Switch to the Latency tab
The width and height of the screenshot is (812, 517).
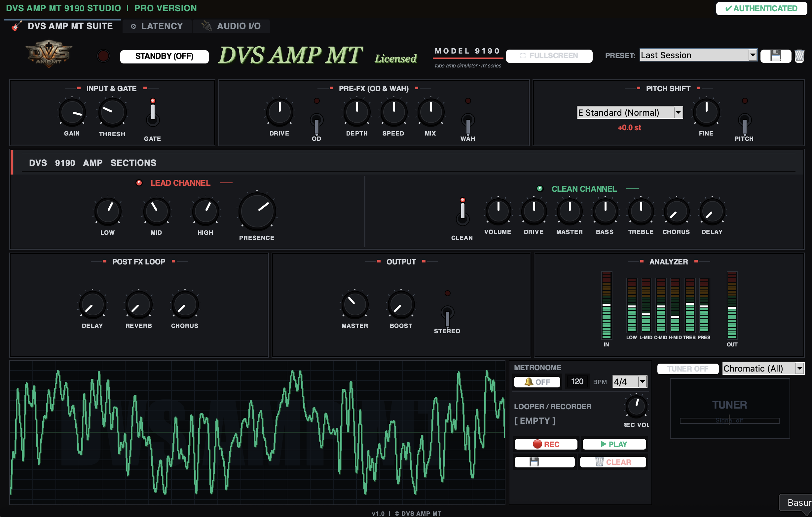pos(157,26)
